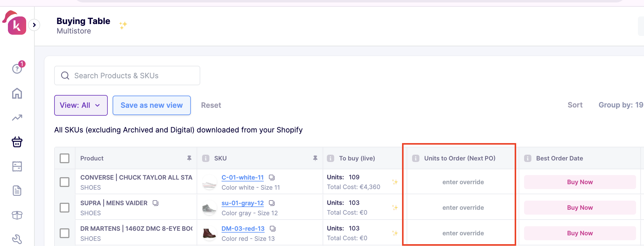Click enter override for C-01-white-11

click(x=463, y=182)
